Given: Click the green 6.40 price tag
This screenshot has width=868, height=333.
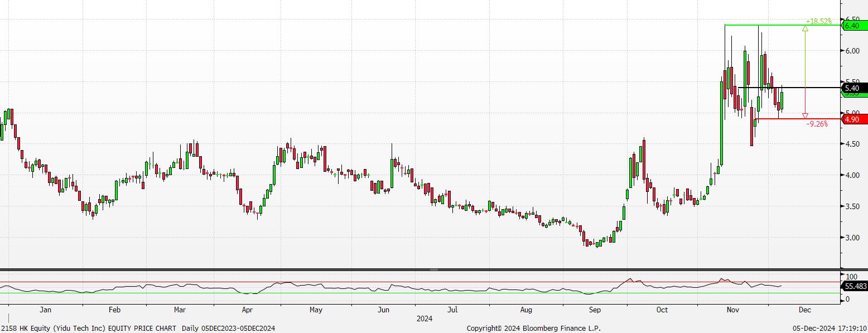Looking at the screenshot, I should point(853,26).
